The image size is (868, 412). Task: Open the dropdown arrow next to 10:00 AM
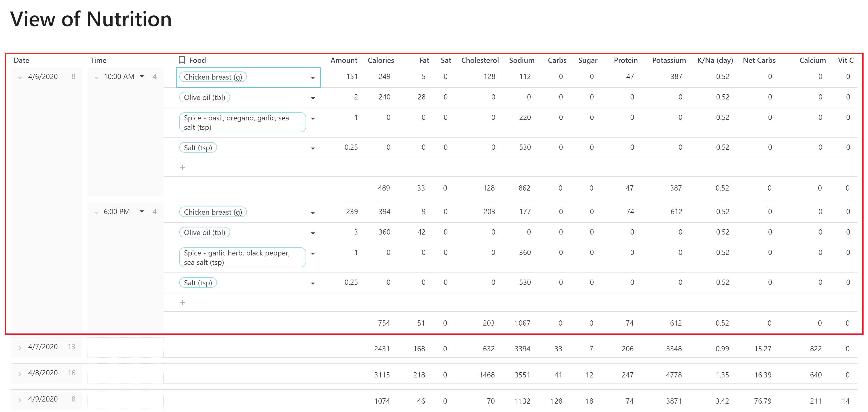tap(142, 77)
